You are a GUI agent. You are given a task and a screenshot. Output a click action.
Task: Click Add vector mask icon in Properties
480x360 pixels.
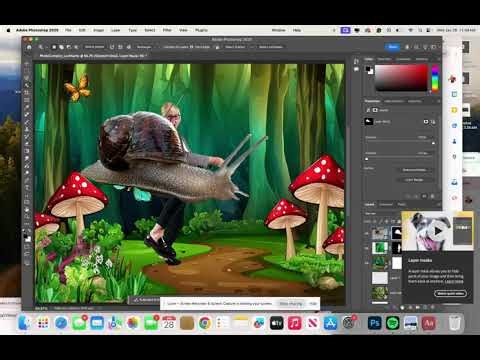click(x=433, y=122)
